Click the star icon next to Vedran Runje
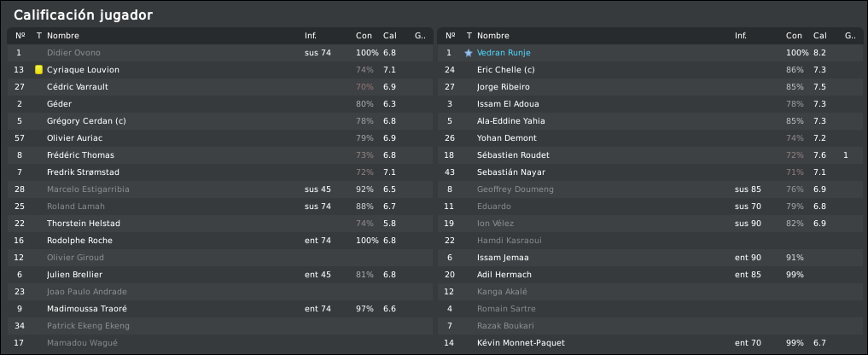Screen dimensions: 868x355 (x=469, y=53)
